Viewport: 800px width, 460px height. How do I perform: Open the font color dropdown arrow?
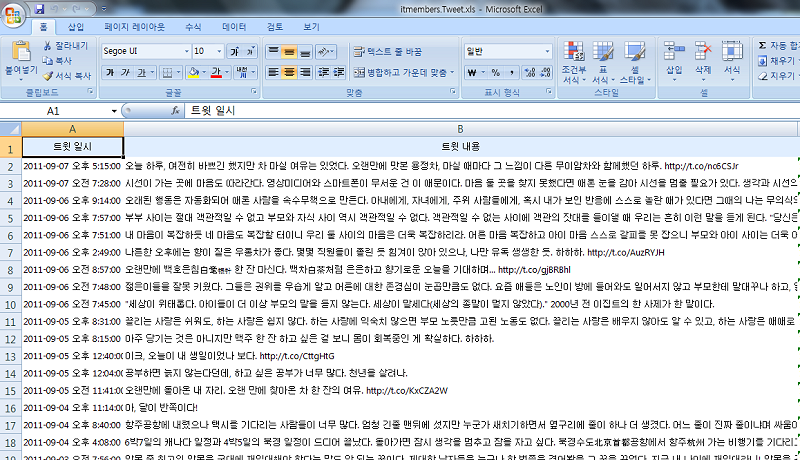point(227,73)
